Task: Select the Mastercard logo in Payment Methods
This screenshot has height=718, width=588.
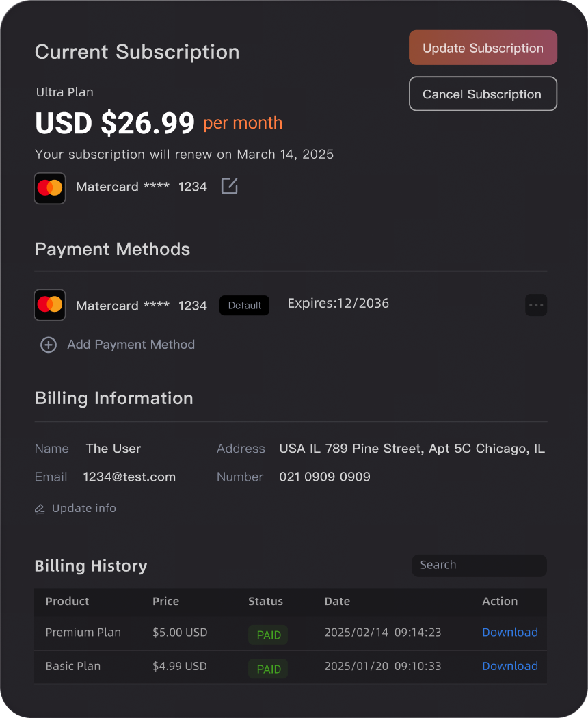Action: 49,305
